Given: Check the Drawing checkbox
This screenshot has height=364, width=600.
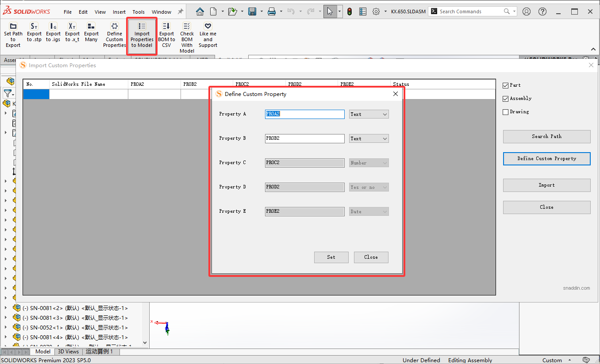Looking at the screenshot, I should [506, 112].
